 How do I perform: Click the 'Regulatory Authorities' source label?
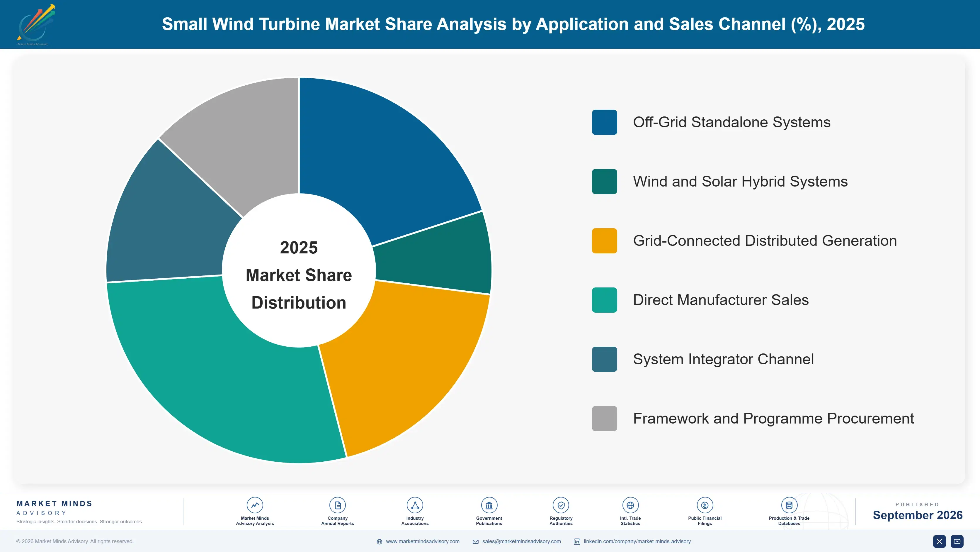[x=561, y=521]
